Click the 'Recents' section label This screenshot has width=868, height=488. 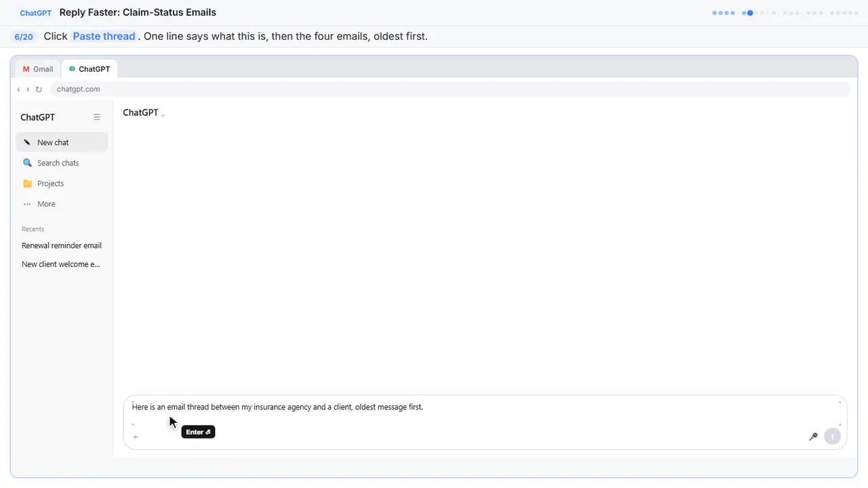[33, 229]
